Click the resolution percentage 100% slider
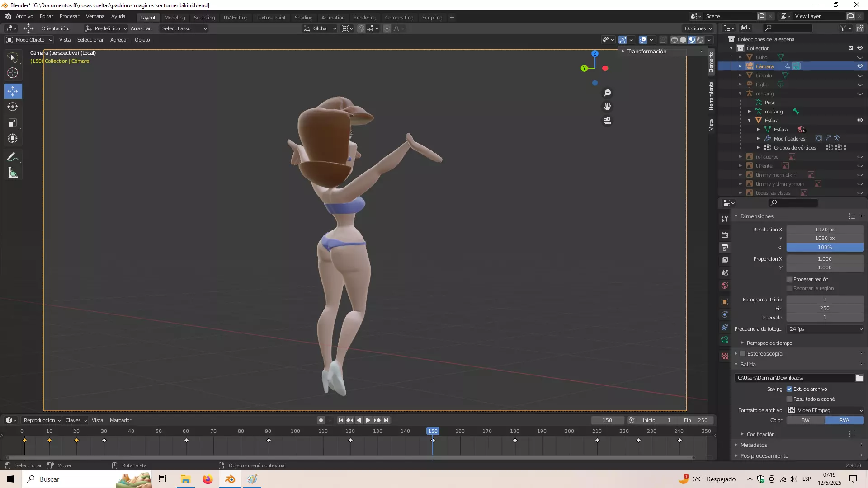This screenshot has height=488, width=868. [825, 247]
